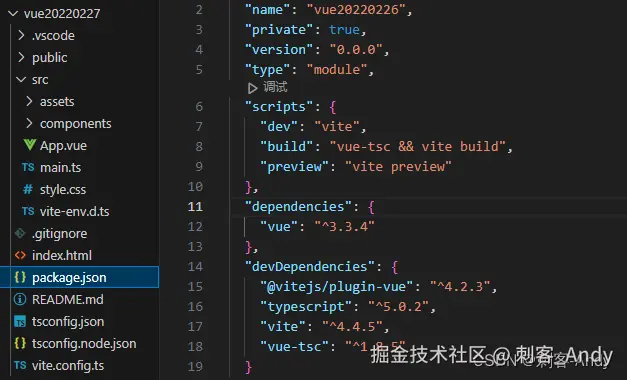The width and height of the screenshot is (627, 380).
Task: Click the "^3.3.4" vue version
Action: pyautogui.click(x=345, y=226)
